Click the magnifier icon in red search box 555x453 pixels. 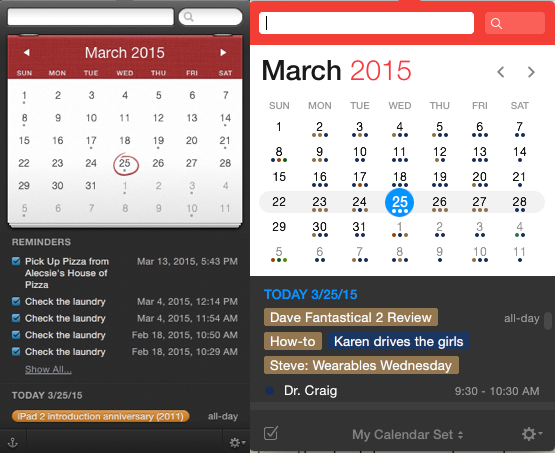[496, 23]
